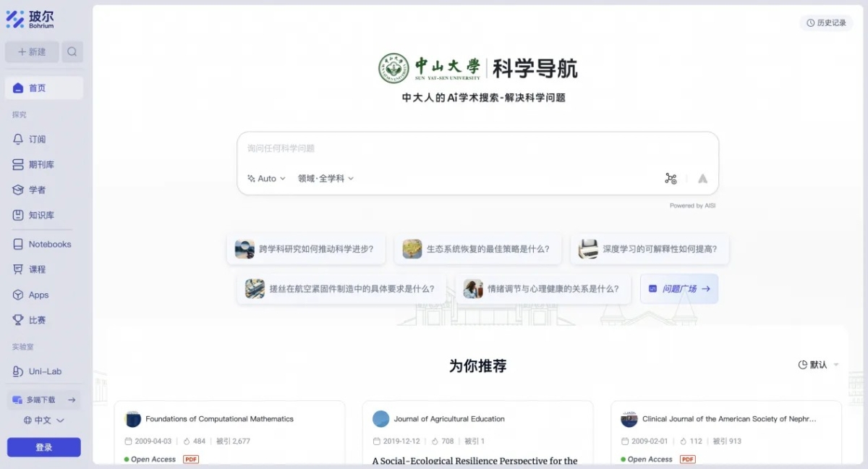Expand the Auto mode dropdown
This screenshot has width=868, height=469.
pyautogui.click(x=266, y=179)
